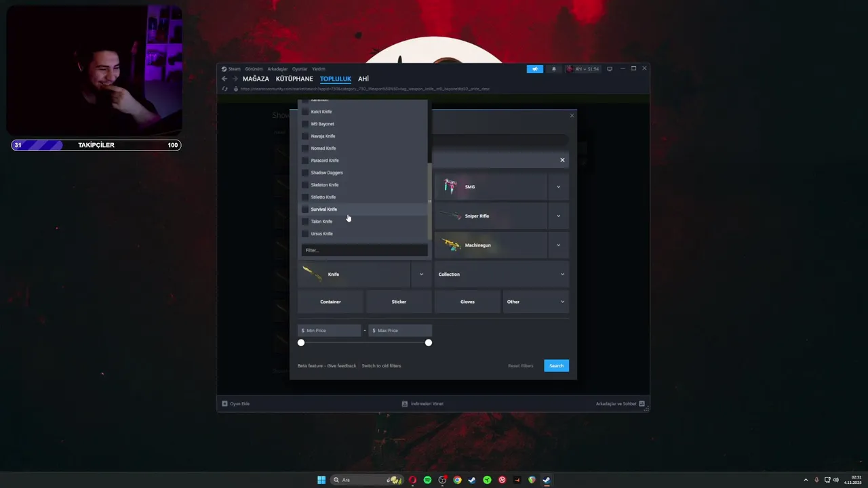Click Reset Filters
Image resolution: width=868 pixels, height=488 pixels.
(x=521, y=366)
